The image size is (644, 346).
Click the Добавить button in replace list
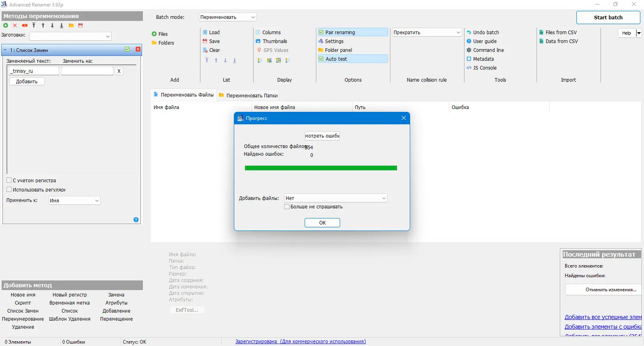click(x=27, y=81)
